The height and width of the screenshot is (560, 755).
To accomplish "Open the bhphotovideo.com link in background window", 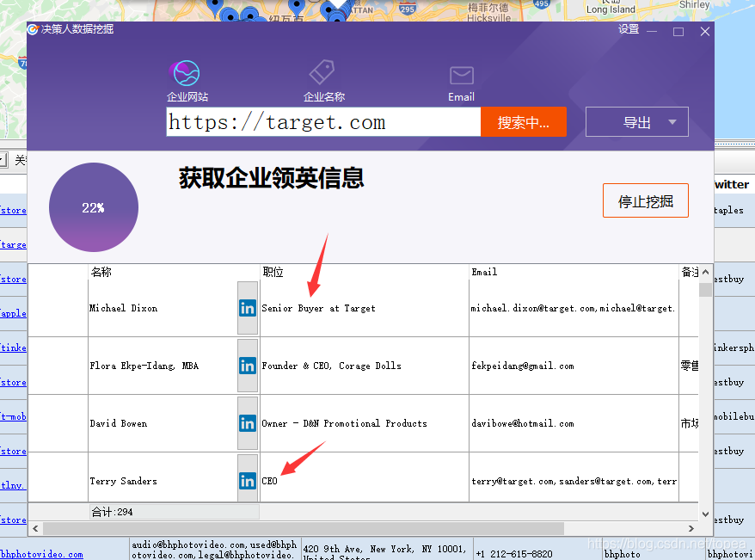I will click(41, 554).
